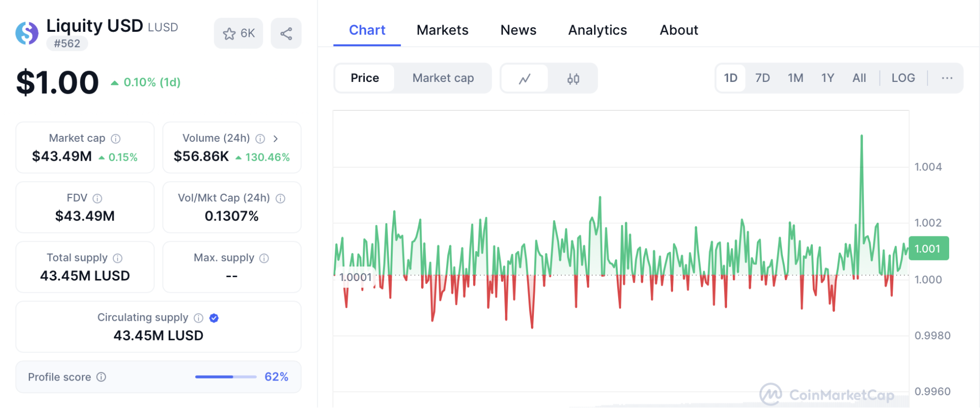The height and width of the screenshot is (408, 980).
Task: Select the candlestick chart view icon
Action: (x=573, y=78)
